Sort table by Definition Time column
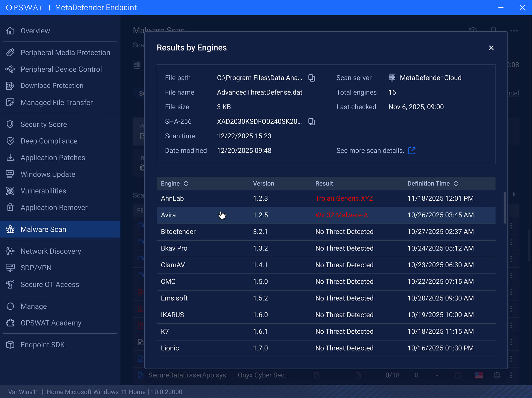This screenshot has height=398, width=532. click(456, 184)
